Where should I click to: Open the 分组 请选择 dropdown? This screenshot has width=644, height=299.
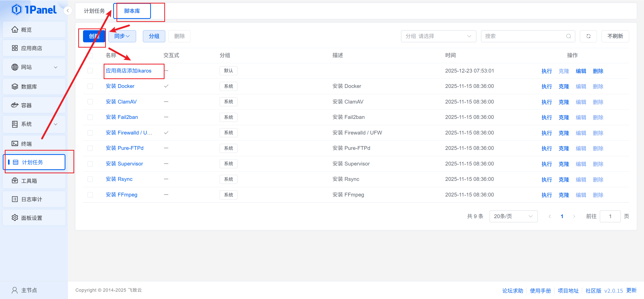point(438,36)
